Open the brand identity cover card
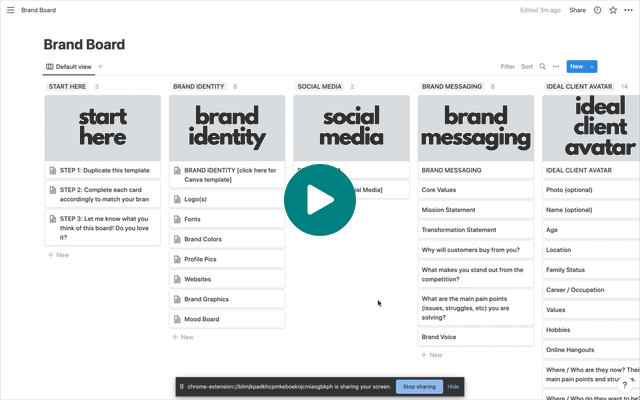The image size is (640, 400). coord(227,128)
